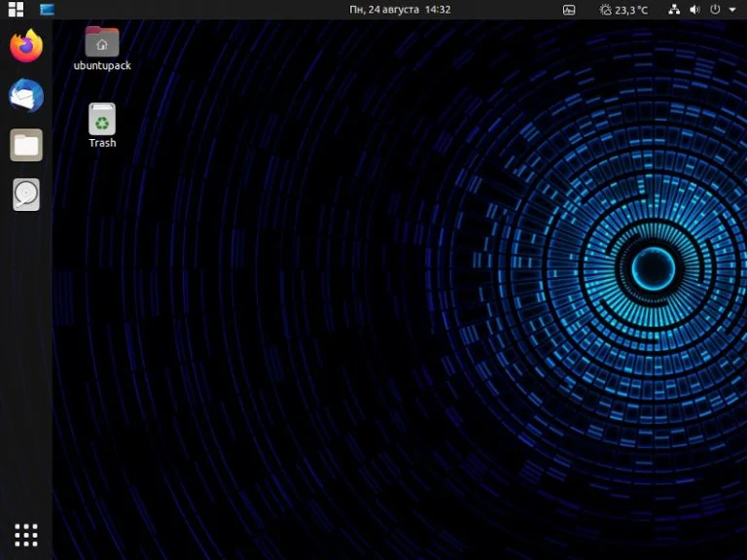
Task: Click the power icon in top bar
Action: click(715, 9)
